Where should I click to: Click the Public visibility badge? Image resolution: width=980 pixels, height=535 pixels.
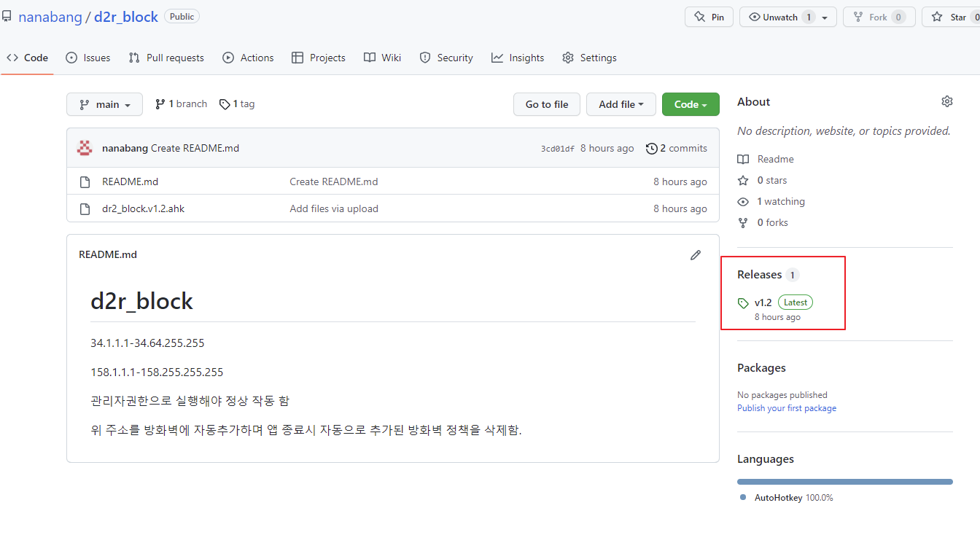[x=182, y=16]
